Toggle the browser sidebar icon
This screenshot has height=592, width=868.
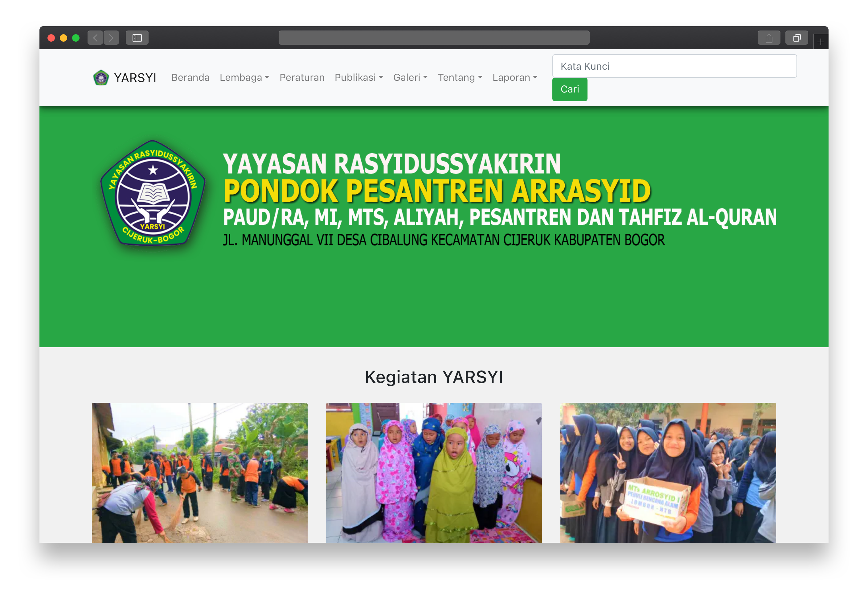[x=137, y=37]
